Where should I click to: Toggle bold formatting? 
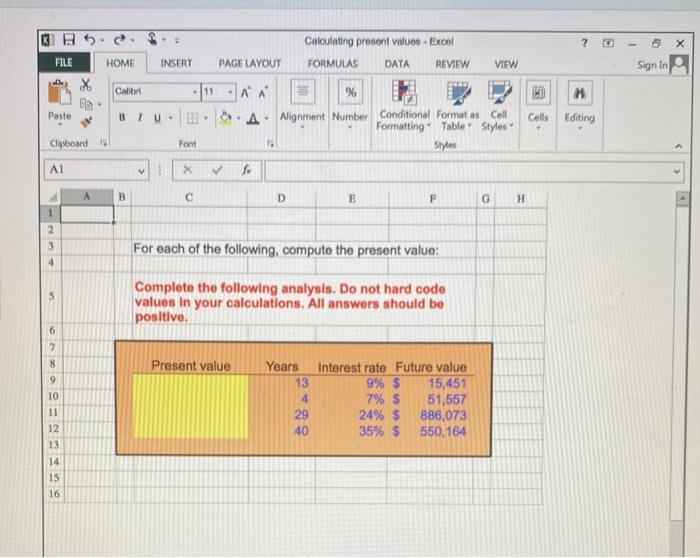(122, 117)
